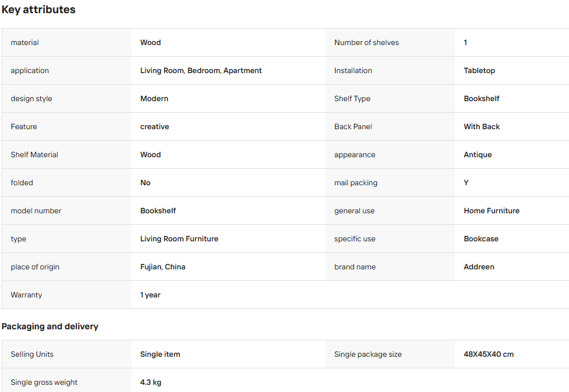Viewport: 569px width, 392px height.
Task: Select the design style value Modern
Action: click(x=154, y=98)
